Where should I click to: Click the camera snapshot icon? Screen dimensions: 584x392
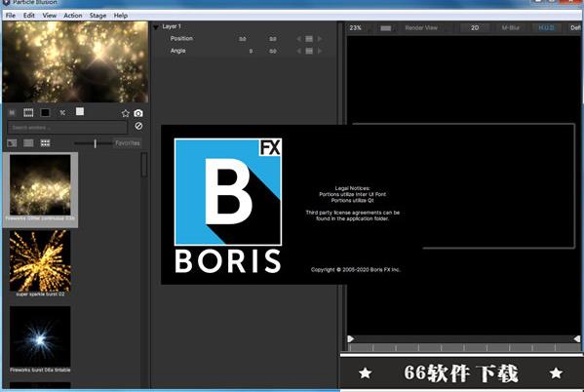pyautogui.click(x=138, y=113)
